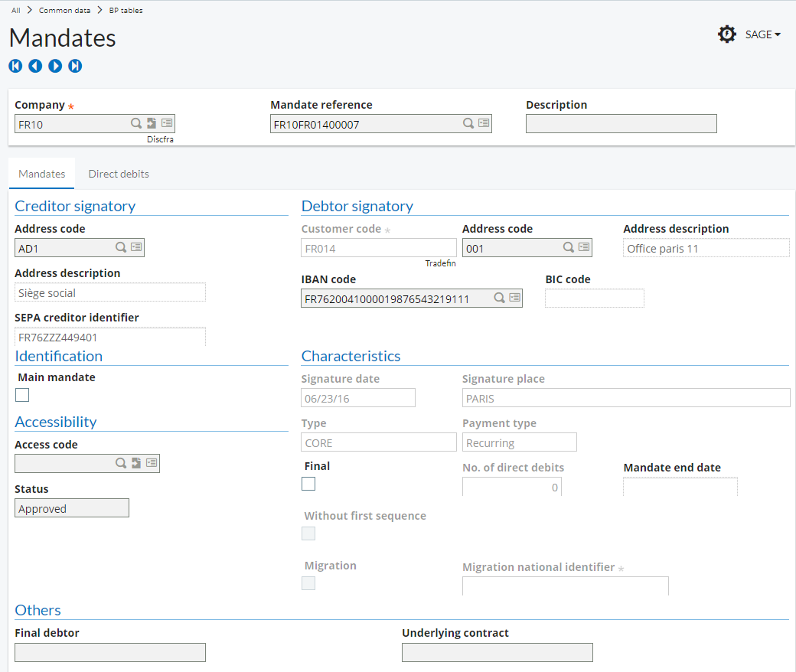Open the compass settings icon beside SAGE

click(726, 34)
